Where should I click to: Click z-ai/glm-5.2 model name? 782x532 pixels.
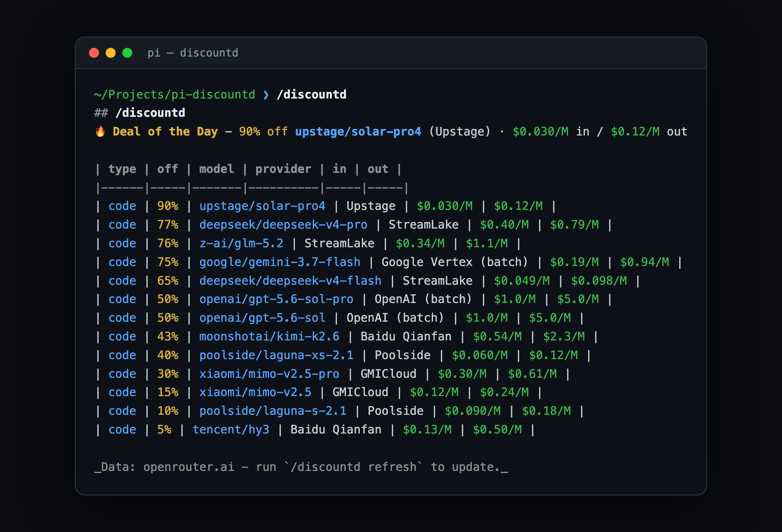241,244
